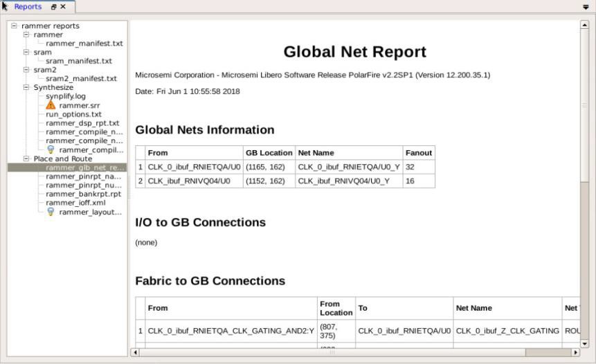Click the warning icon beside rammer.srr
Image resolution: width=596 pixels, height=364 pixels.
pyautogui.click(x=51, y=105)
